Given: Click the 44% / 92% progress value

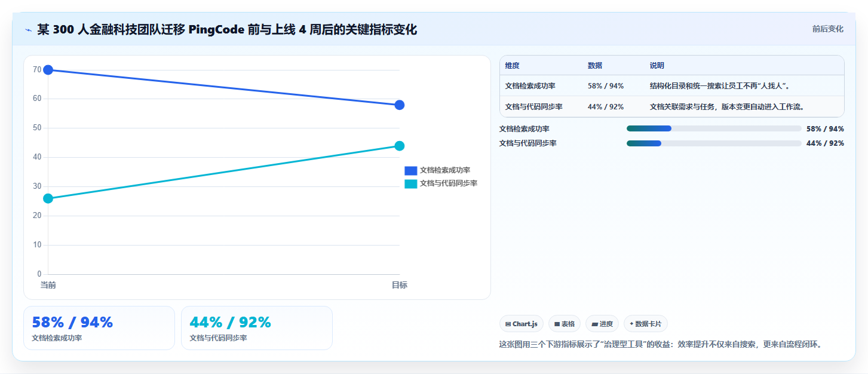Looking at the screenshot, I should coord(825,143).
